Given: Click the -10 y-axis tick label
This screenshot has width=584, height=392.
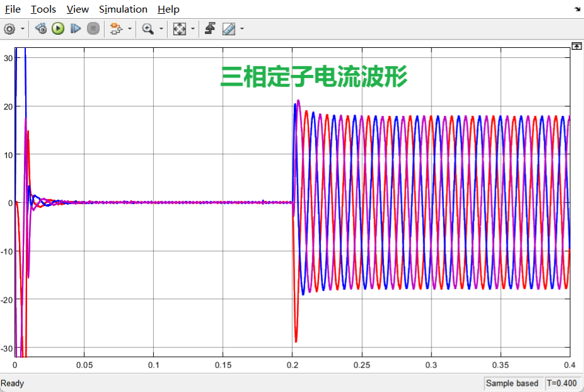Looking at the screenshot, I should (x=7, y=251).
